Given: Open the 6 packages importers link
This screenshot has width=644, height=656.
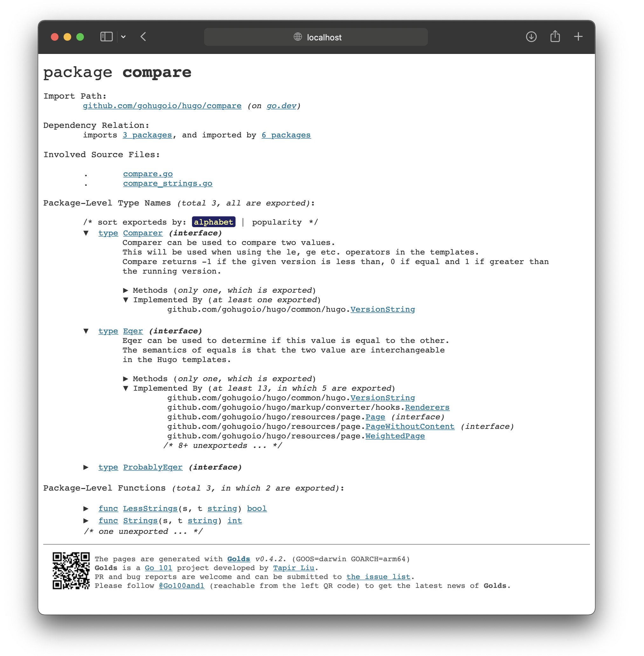Looking at the screenshot, I should pos(286,135).
